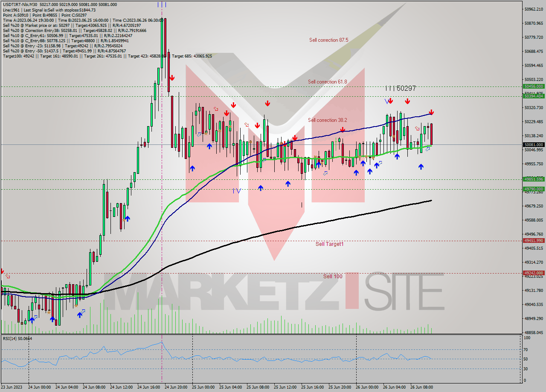Click the '24 Jun 00:00' time label
This screenshot has width=546, height=392.
point(40,387)
